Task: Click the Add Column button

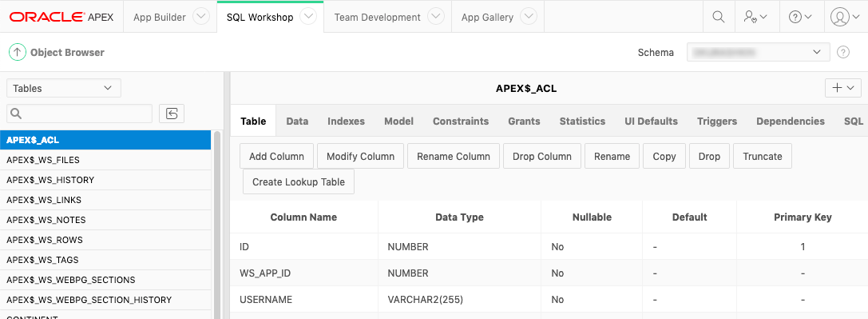Action: pos(277,156)
